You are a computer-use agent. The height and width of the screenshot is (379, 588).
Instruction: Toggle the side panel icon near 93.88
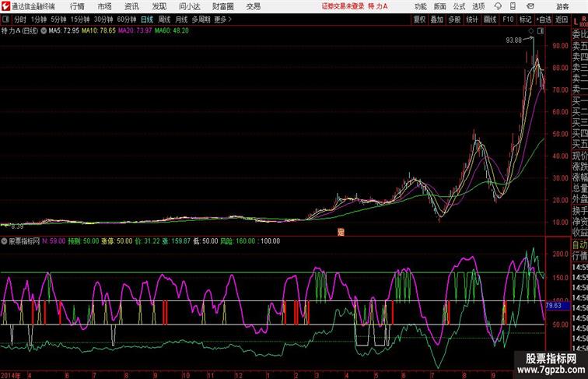[541, 32]
